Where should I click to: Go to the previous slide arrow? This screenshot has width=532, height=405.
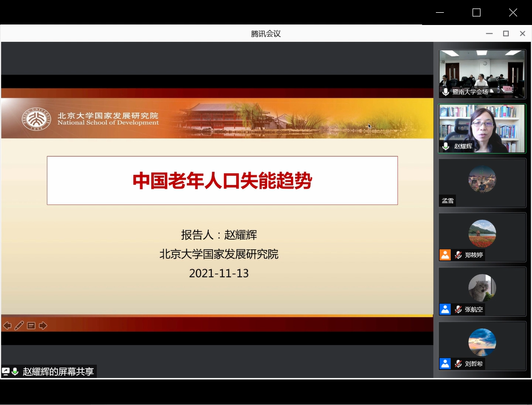[x=7, y=325]
